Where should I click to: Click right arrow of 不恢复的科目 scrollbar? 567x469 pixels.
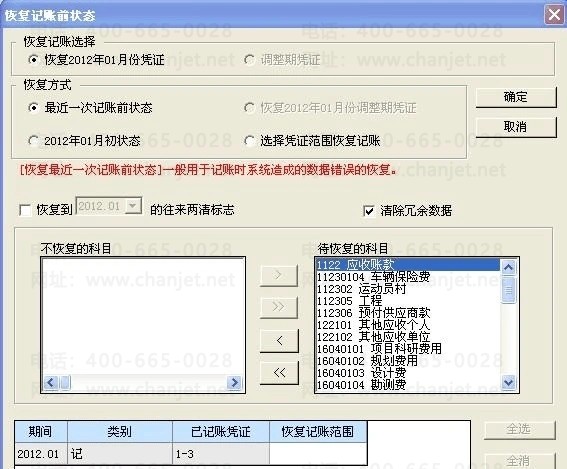pos(234,382)
